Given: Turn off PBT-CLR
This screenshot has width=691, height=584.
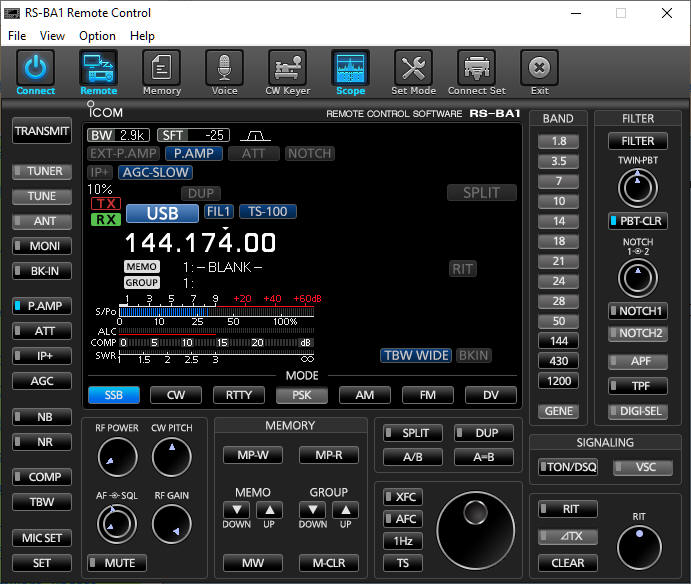Looking at the screenshot, I should pos(638,221).
